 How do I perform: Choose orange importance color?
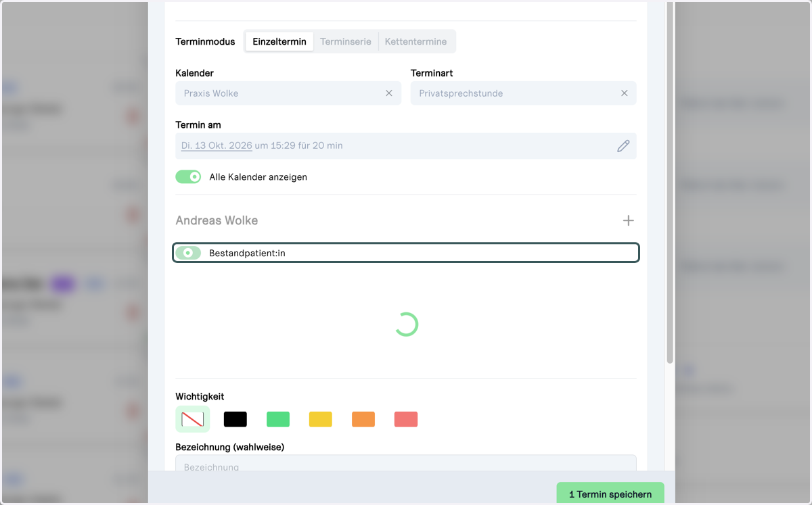[x=363, y=419]
